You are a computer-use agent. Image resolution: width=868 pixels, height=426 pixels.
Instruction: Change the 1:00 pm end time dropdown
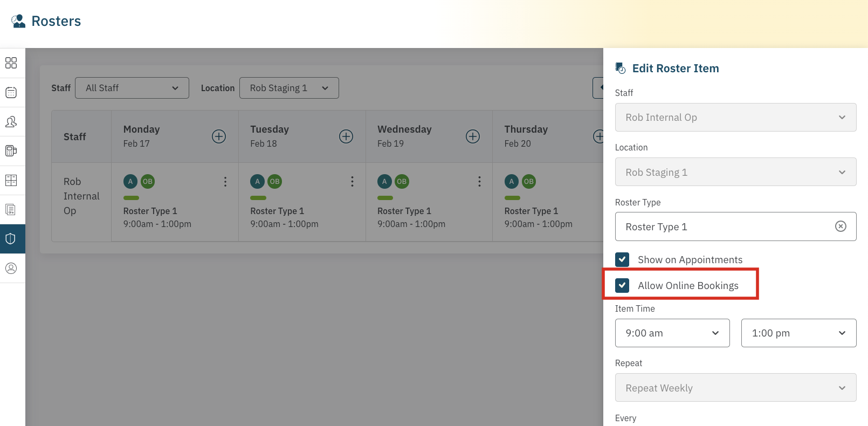(x=798, y=333)
